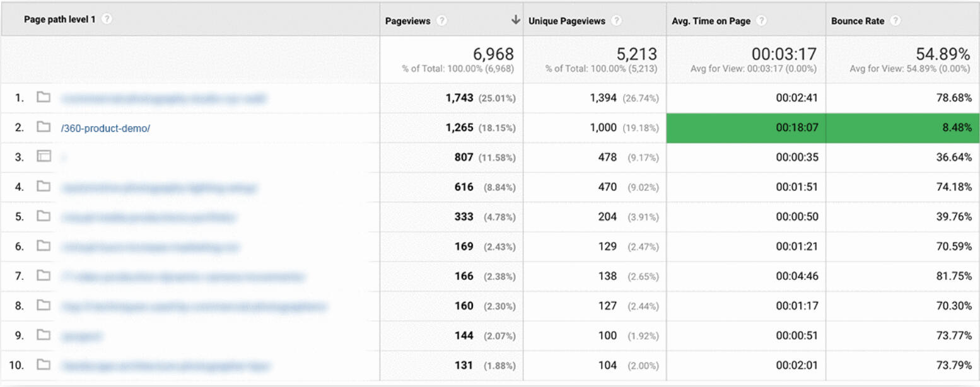Open the /360-product-demo/ page link

[x=105, y=128]
